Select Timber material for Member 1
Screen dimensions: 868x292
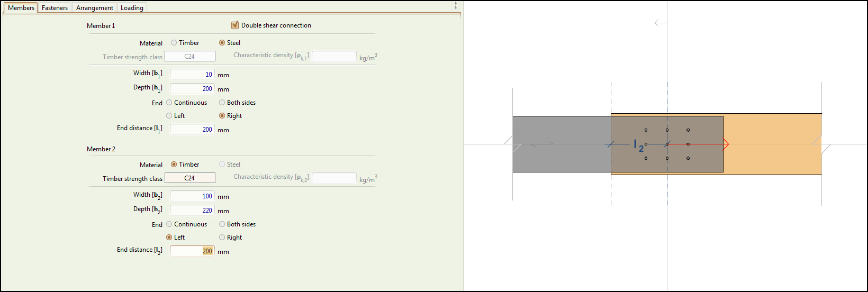[x=174, y=43]
